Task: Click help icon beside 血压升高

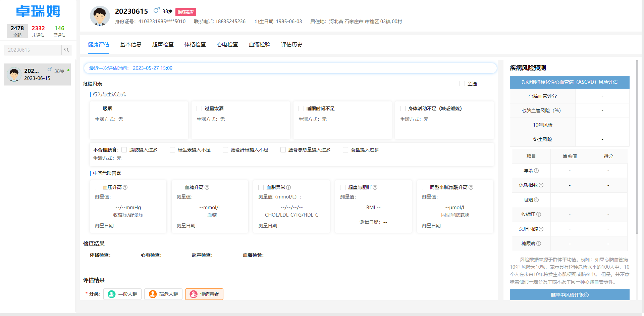Action: tap(125, 187)
